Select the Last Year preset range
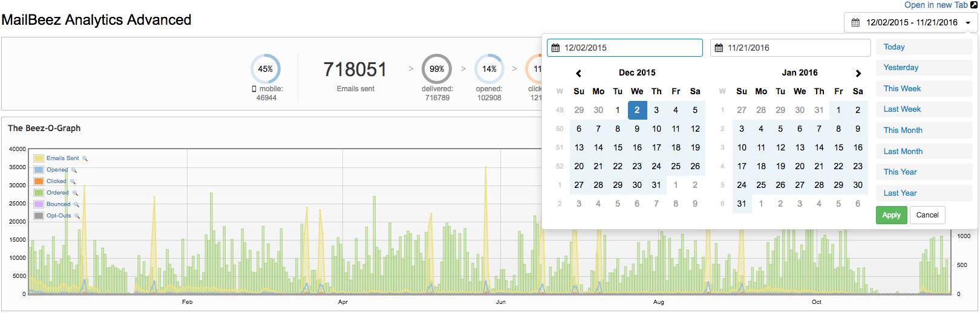 pos(924,193)
